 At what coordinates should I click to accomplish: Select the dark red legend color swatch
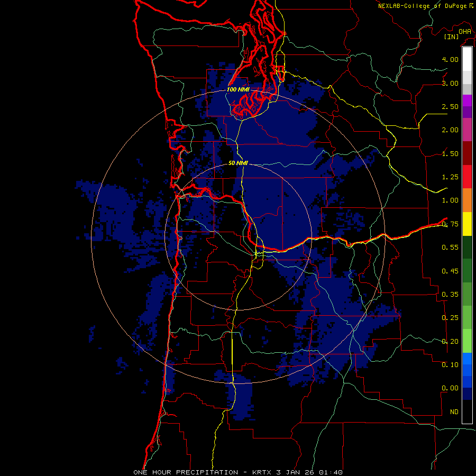[x=467, y=153]
